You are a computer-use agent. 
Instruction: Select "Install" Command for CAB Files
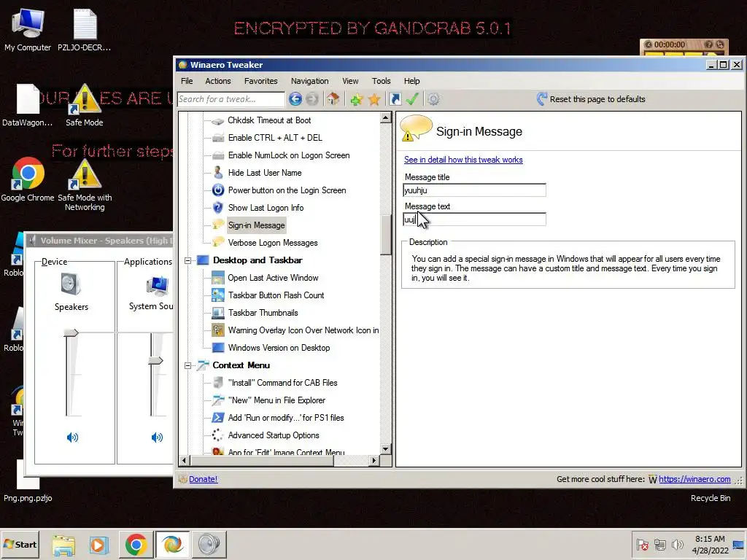[282, 383]
